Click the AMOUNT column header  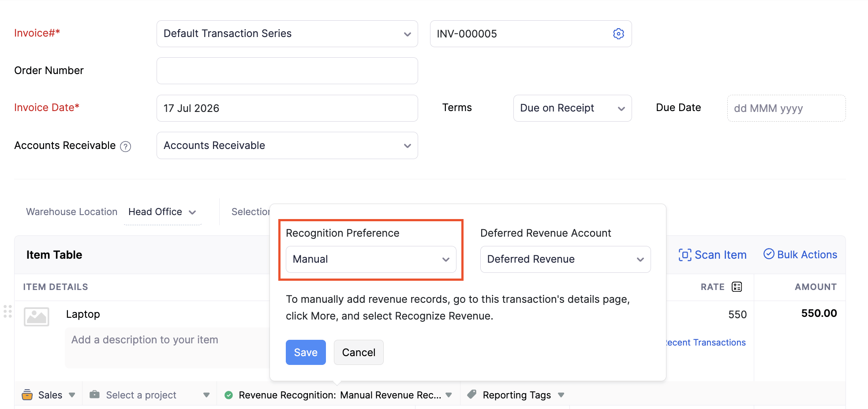(816, 287)
